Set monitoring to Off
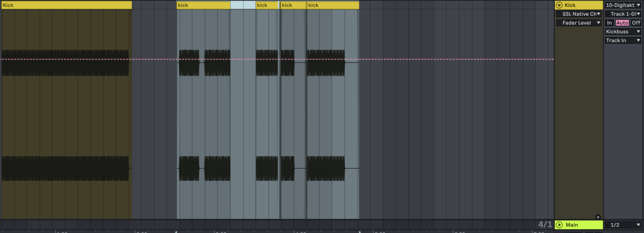Screen dimensions: 644x233 pos(636,23)
